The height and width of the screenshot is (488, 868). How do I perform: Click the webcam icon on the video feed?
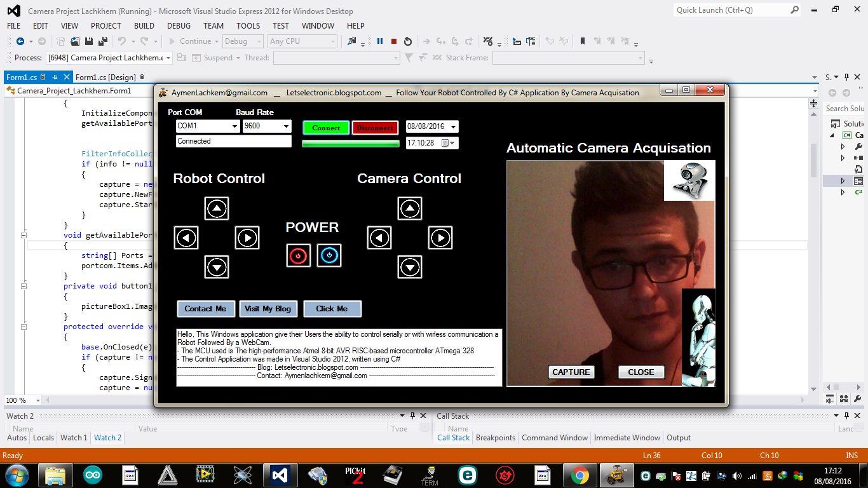pyautogui.click(x=689, y=180)
